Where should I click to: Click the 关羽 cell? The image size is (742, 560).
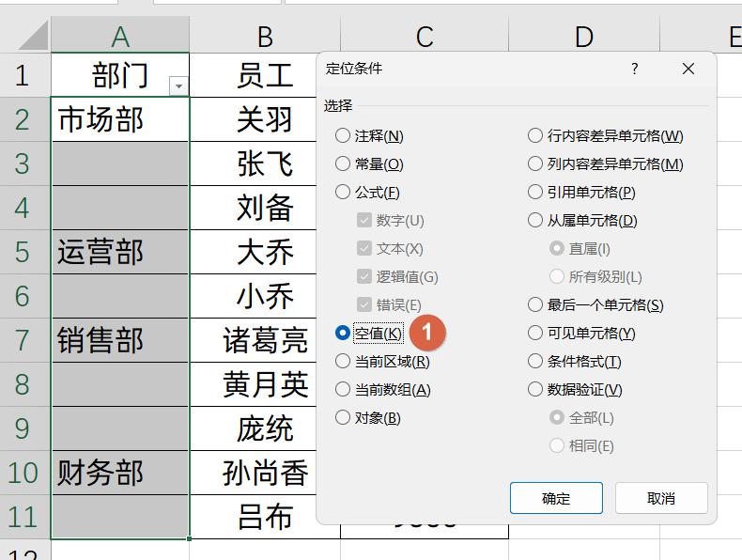(x=254, y=119)
